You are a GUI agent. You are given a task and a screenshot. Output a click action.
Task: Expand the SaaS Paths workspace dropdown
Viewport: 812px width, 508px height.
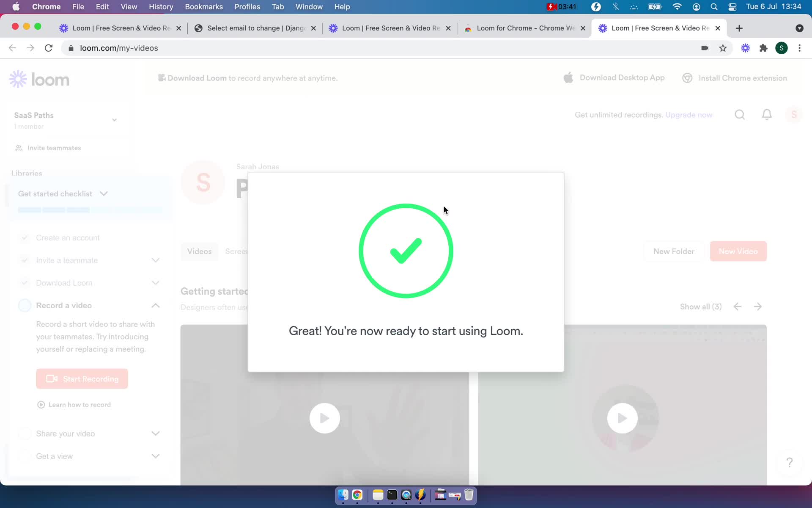point(114,120)
